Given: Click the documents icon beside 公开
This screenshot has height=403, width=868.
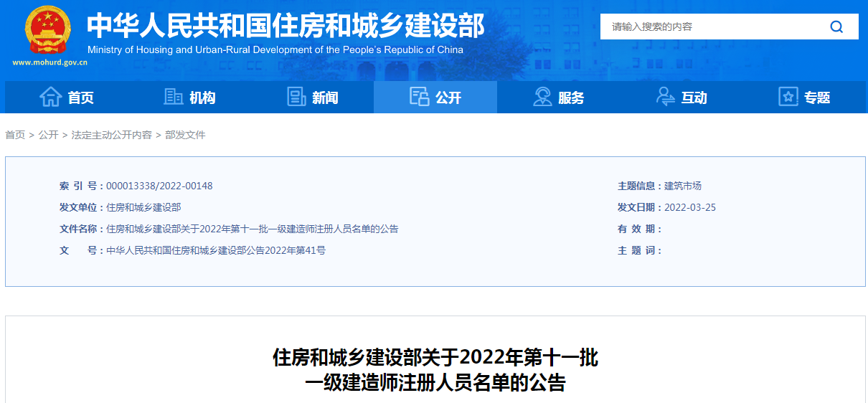Looking at the screenshot, I should click(x=419, y=97).
